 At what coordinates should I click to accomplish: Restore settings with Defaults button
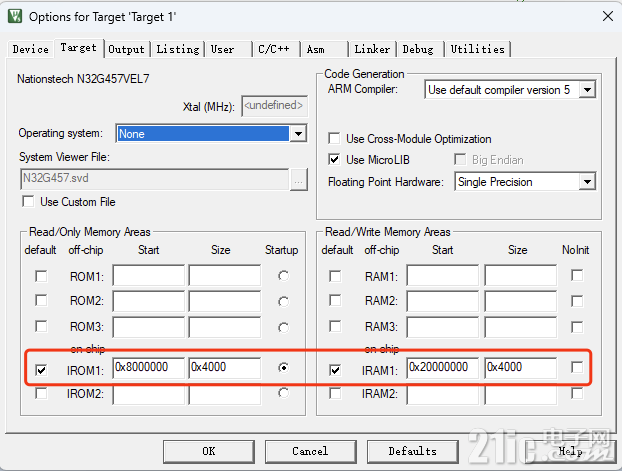coord(413,452)
